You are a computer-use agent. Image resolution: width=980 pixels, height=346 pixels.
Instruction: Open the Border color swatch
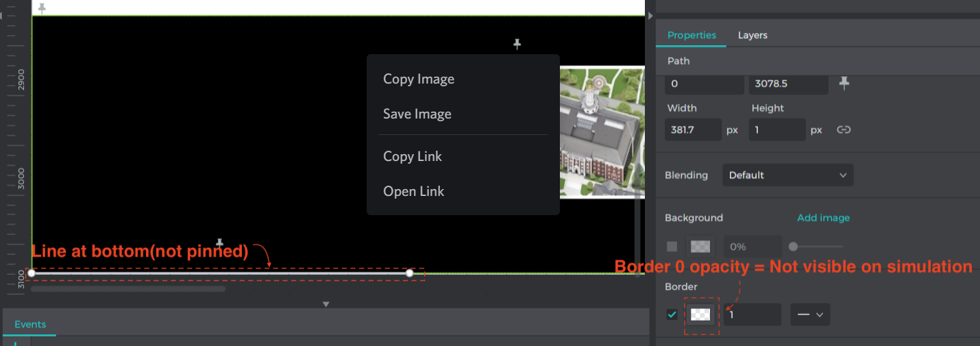700,314
